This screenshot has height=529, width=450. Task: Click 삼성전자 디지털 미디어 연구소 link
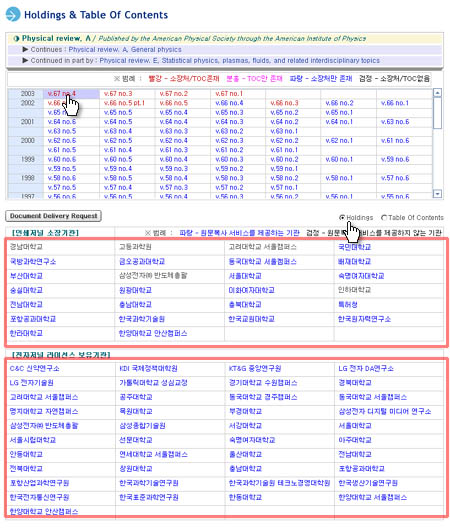tap(385, 412)
